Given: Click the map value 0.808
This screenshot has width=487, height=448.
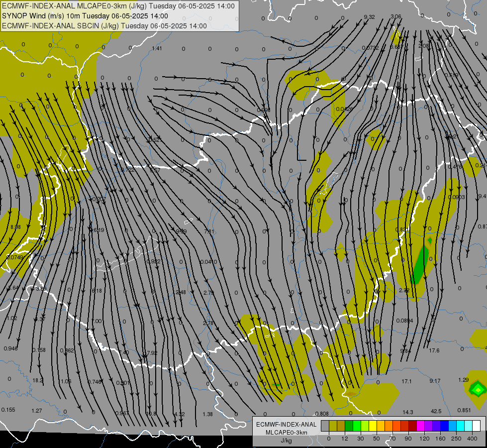Looking at the screenshot, I should 322,414.
